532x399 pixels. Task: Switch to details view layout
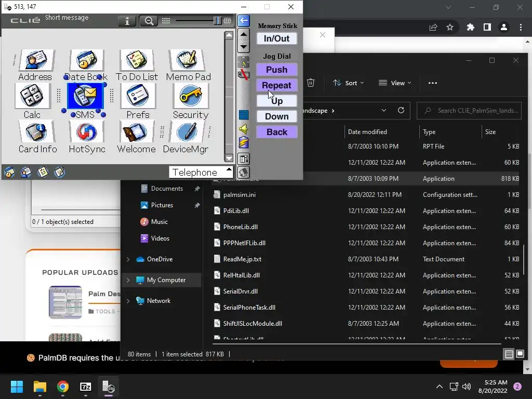pyautogui.click(x=509, y=354)
